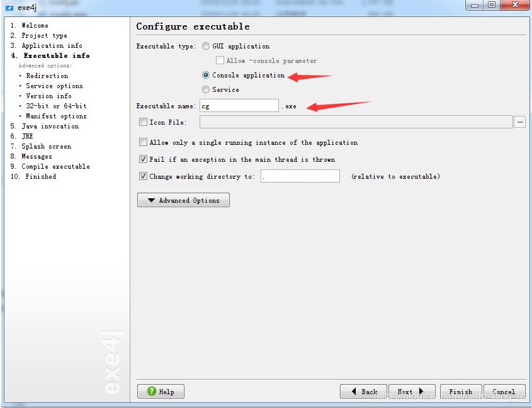Toggle Change working directory to checkbox

point(143,176)
